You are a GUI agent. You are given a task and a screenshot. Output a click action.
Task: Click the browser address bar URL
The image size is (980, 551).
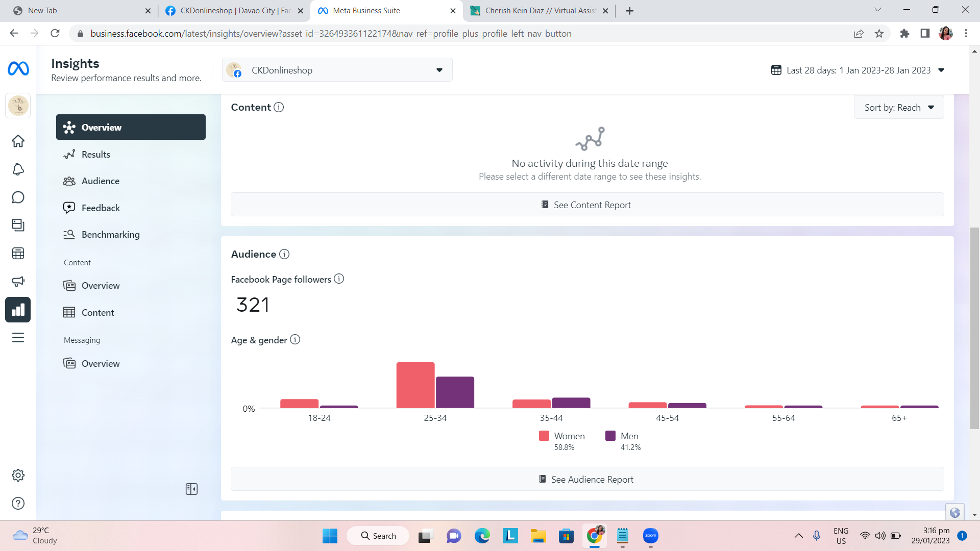(331, 34)
